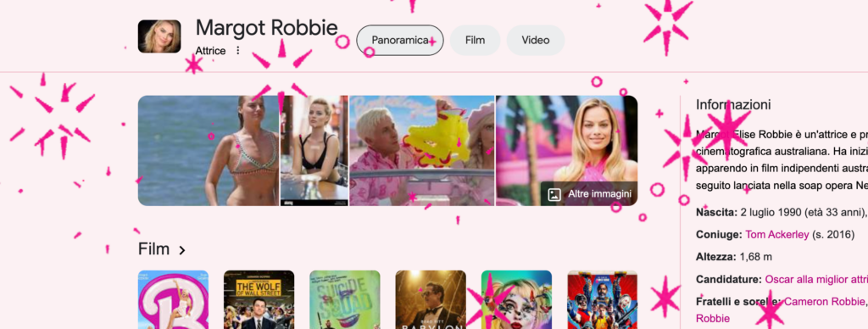
Task: Click the Nascita 2 luglio 1990 text
Action: click(x=782, y=212)
